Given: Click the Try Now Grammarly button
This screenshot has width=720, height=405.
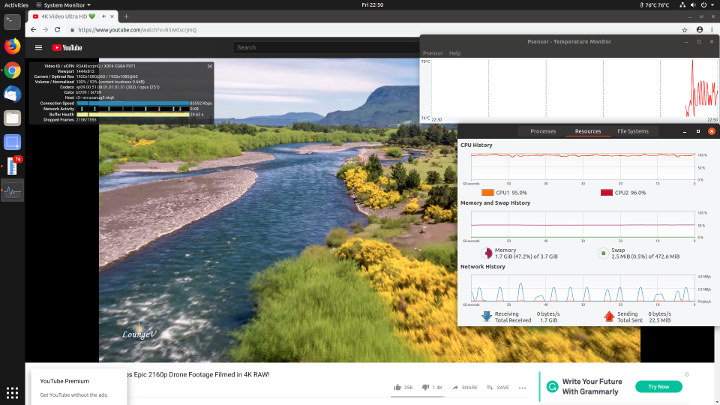Looking at the screenshot, I should (658, 387).
